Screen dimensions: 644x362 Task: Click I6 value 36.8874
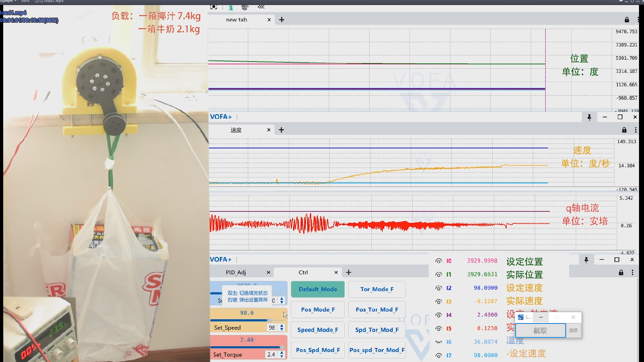click(485, 342)
